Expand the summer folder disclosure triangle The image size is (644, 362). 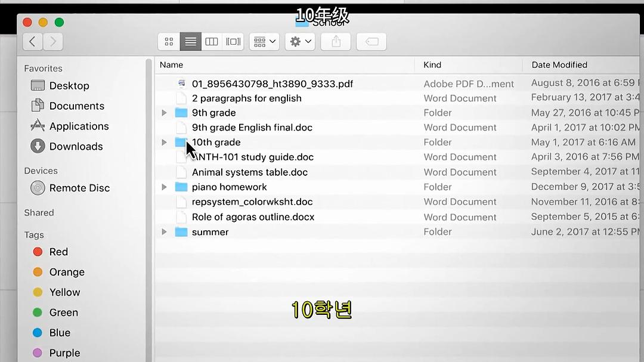(x=165, y=232)
